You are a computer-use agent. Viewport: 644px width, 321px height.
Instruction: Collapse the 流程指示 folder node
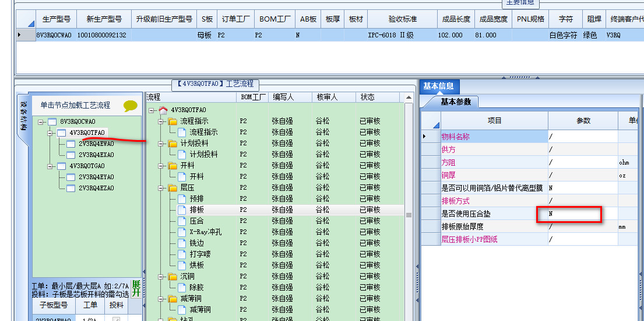click(x=161, y=121)
